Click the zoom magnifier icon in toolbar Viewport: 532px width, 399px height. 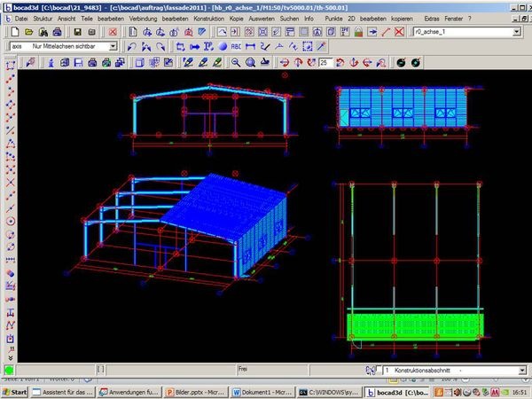click(236, 63)
